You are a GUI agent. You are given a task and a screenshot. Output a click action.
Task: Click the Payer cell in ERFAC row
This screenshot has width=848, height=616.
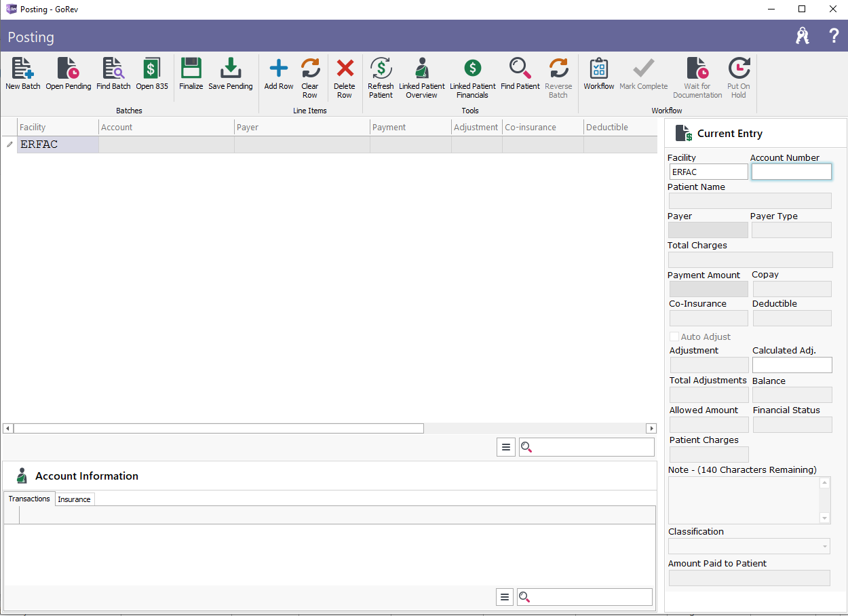click(x=302, y=145)
